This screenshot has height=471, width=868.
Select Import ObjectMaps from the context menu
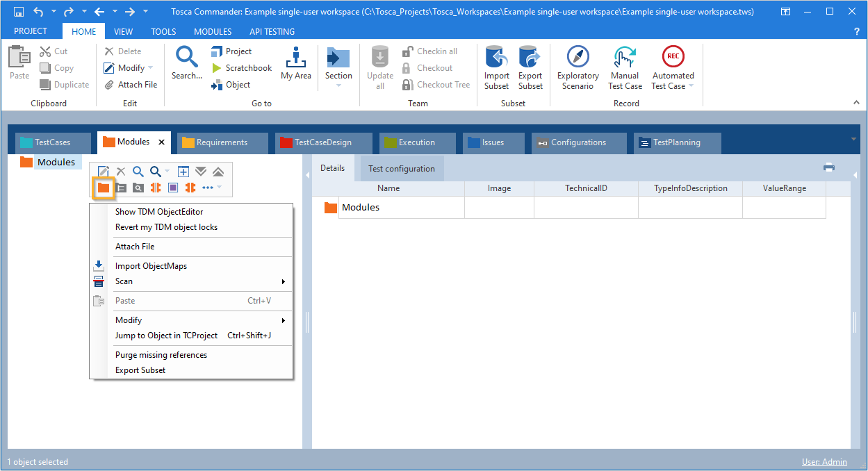point(151,266)
